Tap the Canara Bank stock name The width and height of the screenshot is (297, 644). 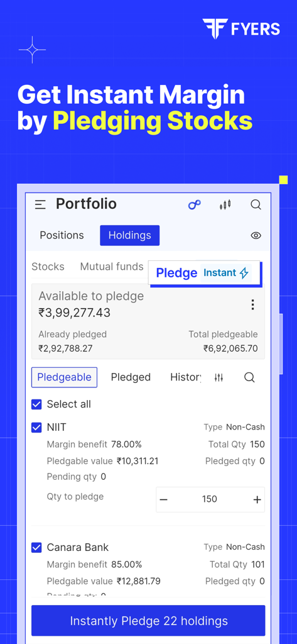tap(78, 548)
